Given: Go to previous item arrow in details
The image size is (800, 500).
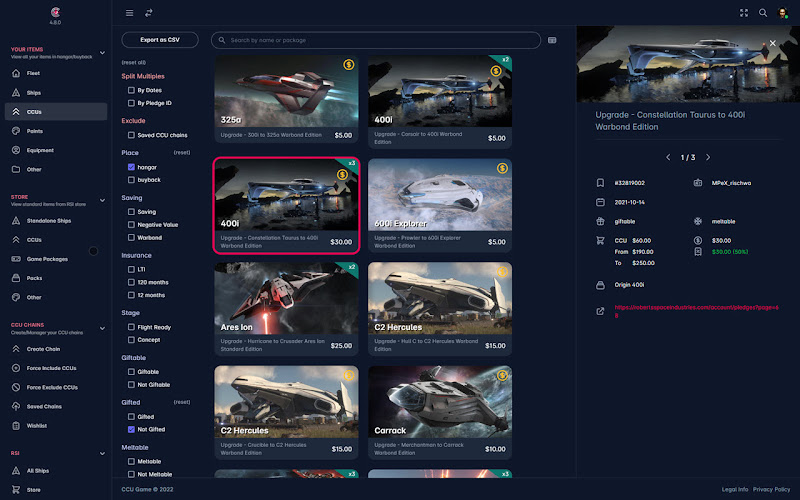Looking at the screenshot, I should pyautogui.click(x=668, y=157).
